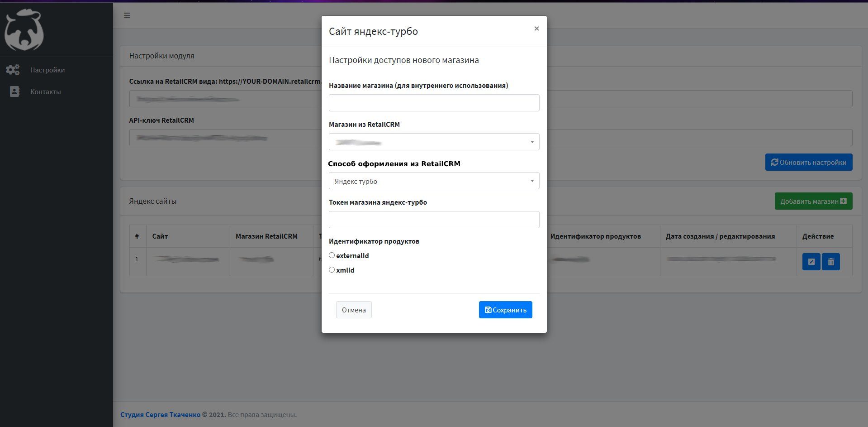The image size is (868, 427).
Task: Close the Сайт яндекс-турбо dialog with the X
Action: [536, 29]
